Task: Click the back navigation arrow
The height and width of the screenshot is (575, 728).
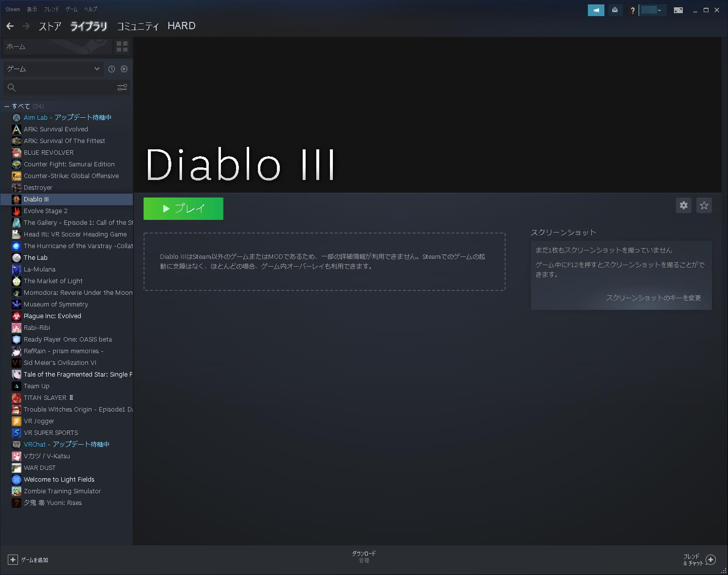Action: point(10,26)
